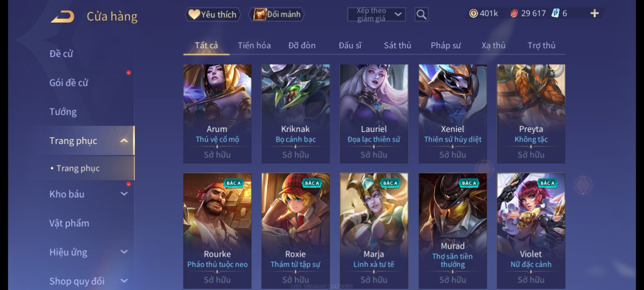This screenshot has width=644, height=290.
Task: Open the Lauriel Đọa lạc thiên sứ skin
Action: coord(374,114)
